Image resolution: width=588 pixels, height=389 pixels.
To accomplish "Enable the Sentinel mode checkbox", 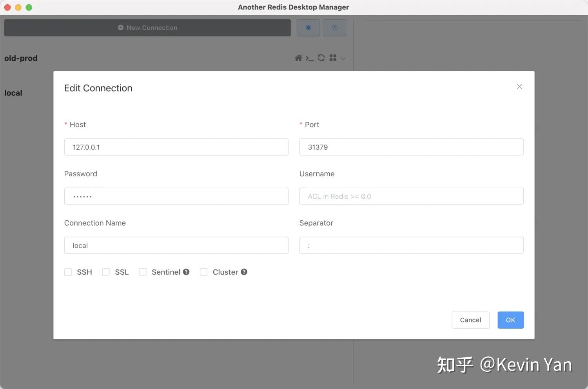I will point(143,271).
